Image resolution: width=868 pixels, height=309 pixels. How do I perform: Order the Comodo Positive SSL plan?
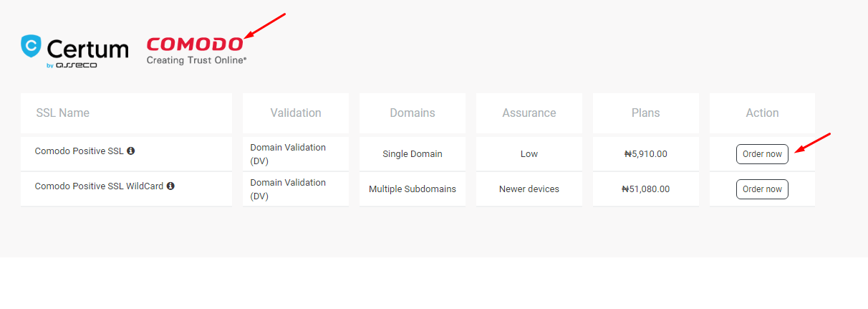click(x=762, y=154)
